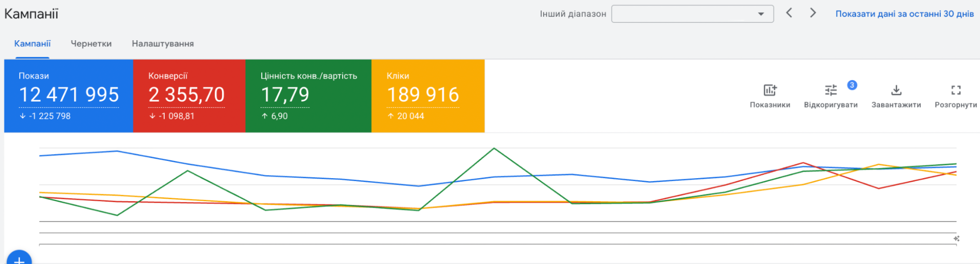980x264 pixels.
Task: Click the red line's peak on chart
Action: coord(803,163)
